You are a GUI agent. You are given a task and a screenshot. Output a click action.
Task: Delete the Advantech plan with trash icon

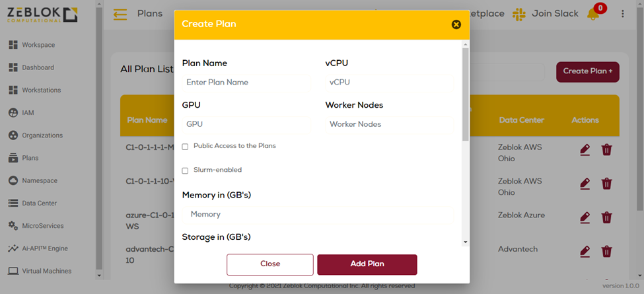point(606,251)
